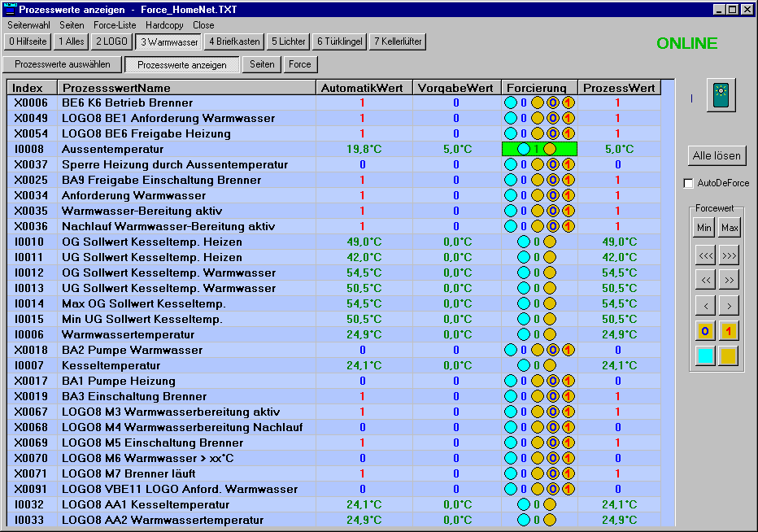
Task: Click blue '0' circle for BA2 Pumpe Warmwasser
Action: 552,350
